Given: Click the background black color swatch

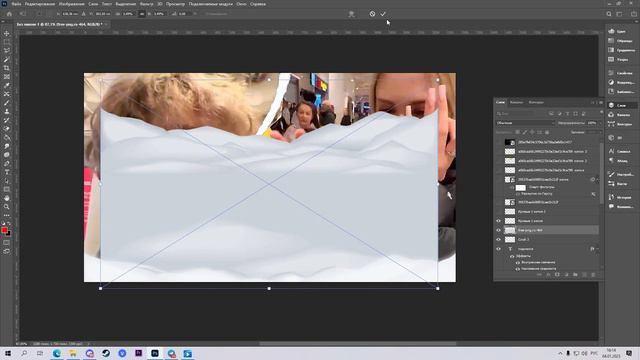Looking at the screenshot, I should coord(8,233).
